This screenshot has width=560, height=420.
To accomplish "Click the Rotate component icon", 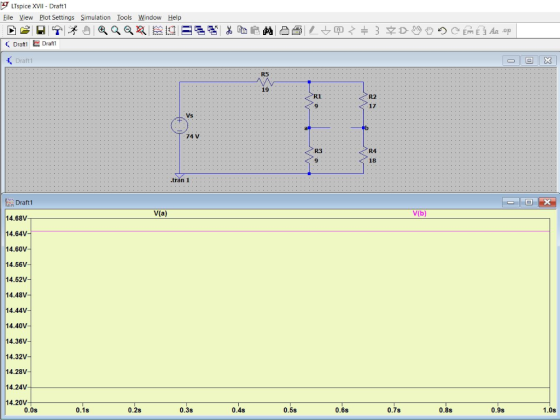I will point(468,31).
